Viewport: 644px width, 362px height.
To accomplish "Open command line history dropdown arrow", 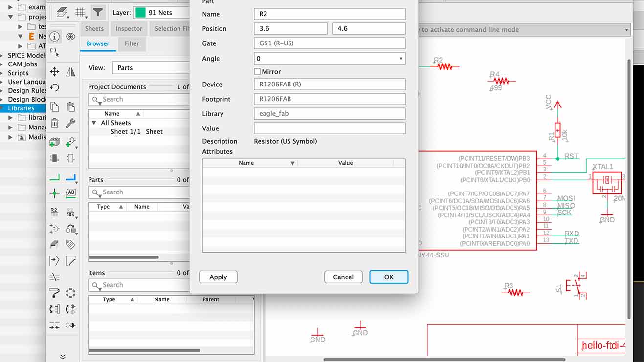I will (627, 30).
